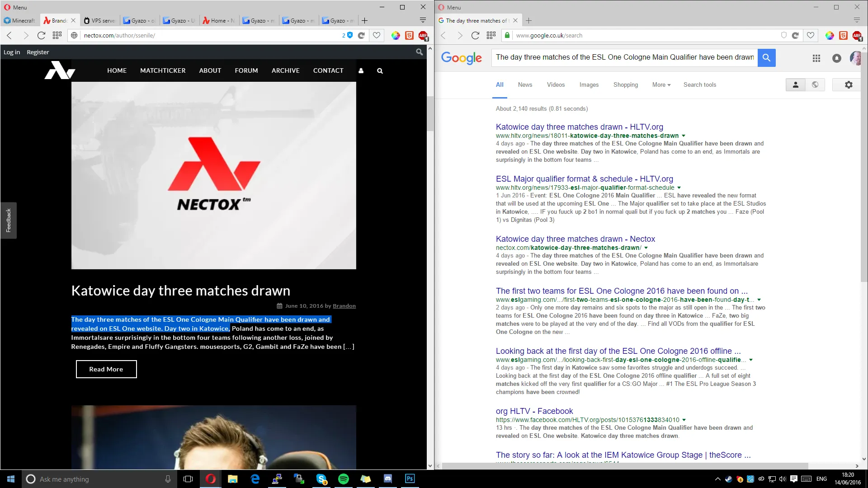Image resolution: width=868 pixels, height=488 pixels.
Task: Reload the Google search page
Action: coord(475,35)
